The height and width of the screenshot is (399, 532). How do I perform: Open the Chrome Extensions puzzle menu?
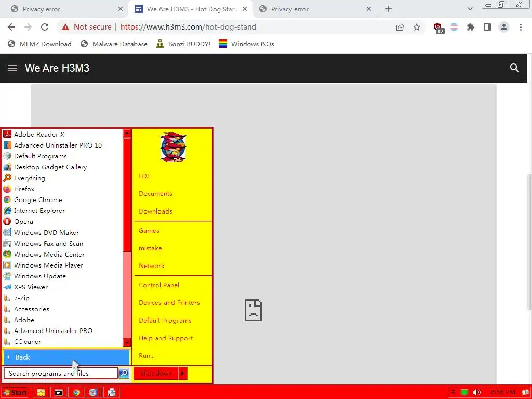pos(471,27)
